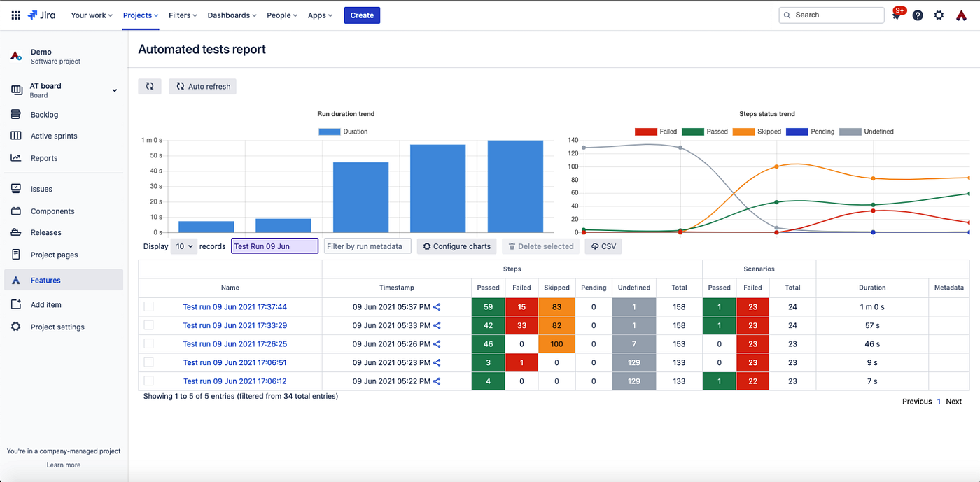Open Jira help via the question mark icon
This screenshot has width=980, height=482.
click(x=918, y=15)
